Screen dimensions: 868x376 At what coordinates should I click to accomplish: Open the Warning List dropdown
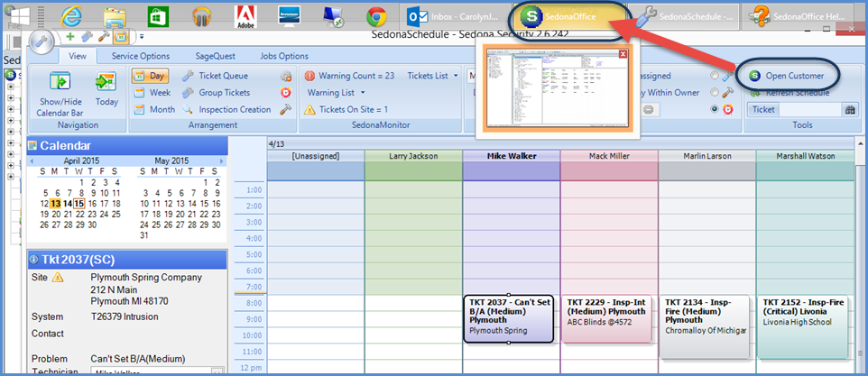337,92
